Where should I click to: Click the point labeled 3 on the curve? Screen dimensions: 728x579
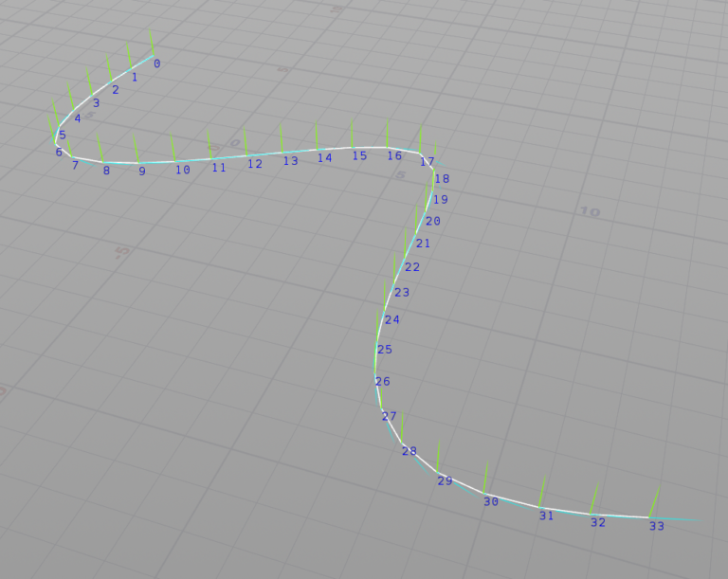92,94
